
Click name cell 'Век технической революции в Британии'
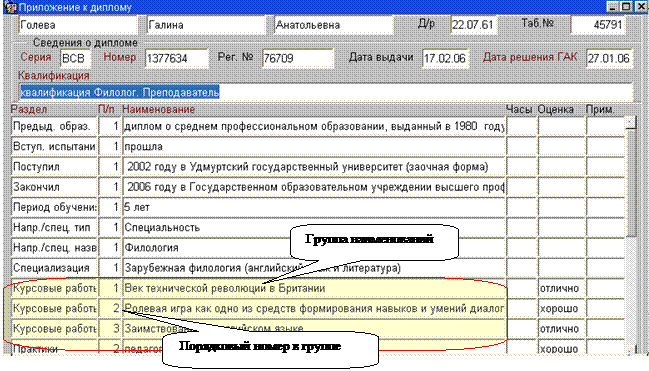[314, 289]
